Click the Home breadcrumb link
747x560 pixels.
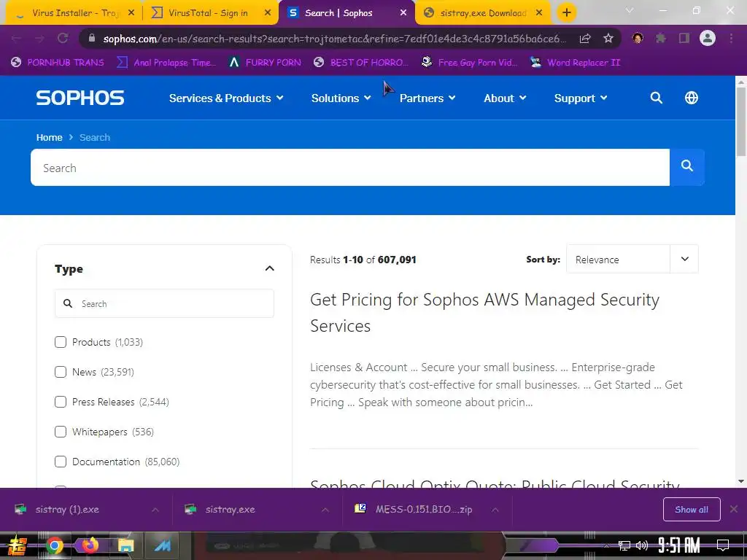coord(49,137)
